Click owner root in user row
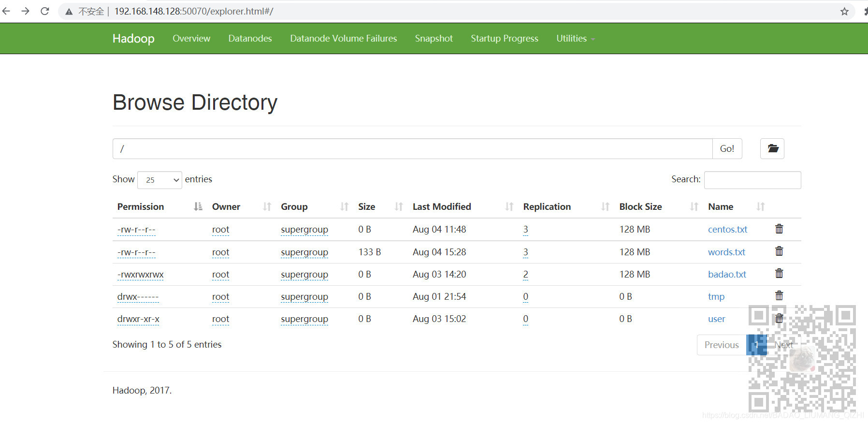Image resolution: width=868 pixels, height=424 pixels. 220,319
